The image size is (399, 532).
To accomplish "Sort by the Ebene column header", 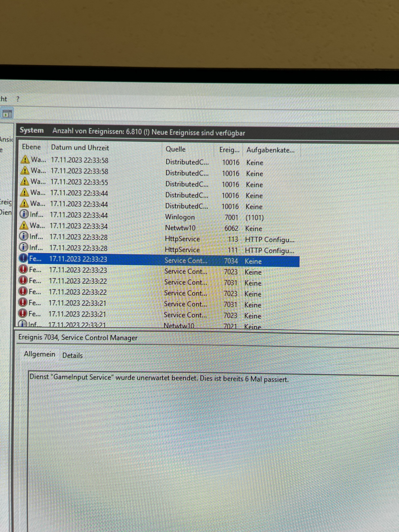I will point(31,147).
